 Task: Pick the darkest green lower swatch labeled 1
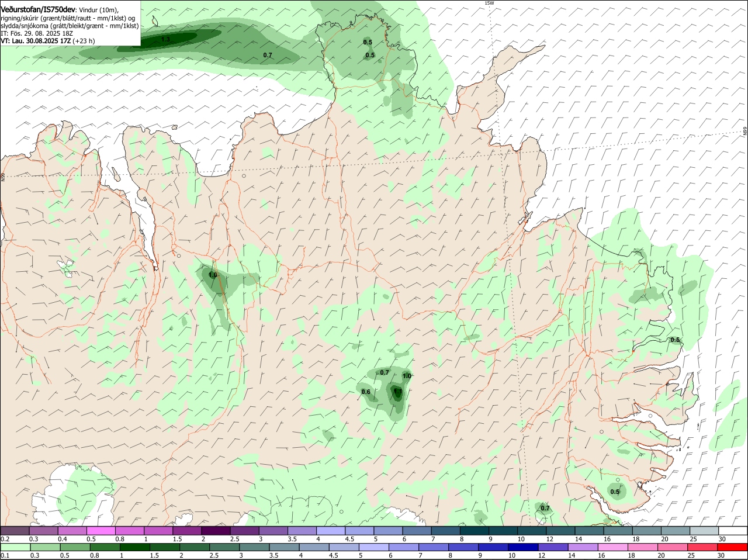[x=135, y=547]
